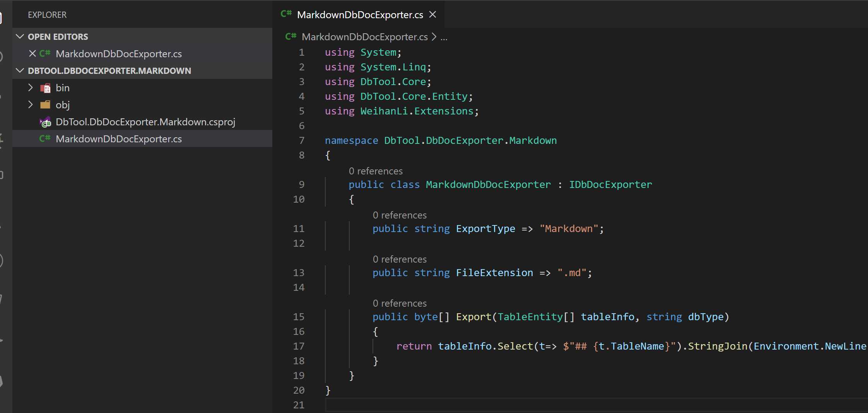Image resolution: width=868 pixels, height=413 pixels.
Task: Collapse the DBTOOL.DBDOCEXPORTER.MARKDOWN folder section
Action: click(20, 70)
